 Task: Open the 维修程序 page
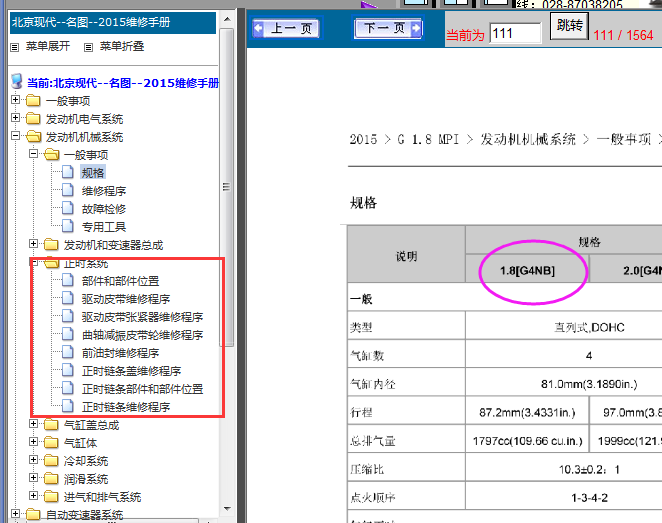(x=104, y=191)
